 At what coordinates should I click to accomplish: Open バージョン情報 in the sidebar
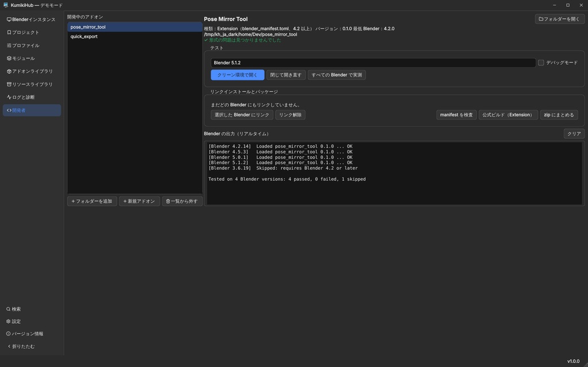tap(32, 334)
